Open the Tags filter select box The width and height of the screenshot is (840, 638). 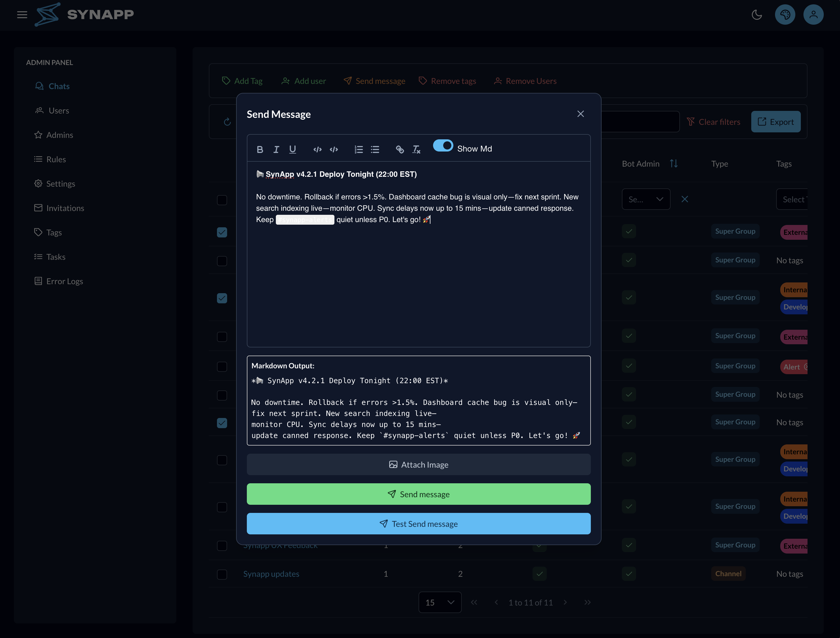tap(791, 199)
